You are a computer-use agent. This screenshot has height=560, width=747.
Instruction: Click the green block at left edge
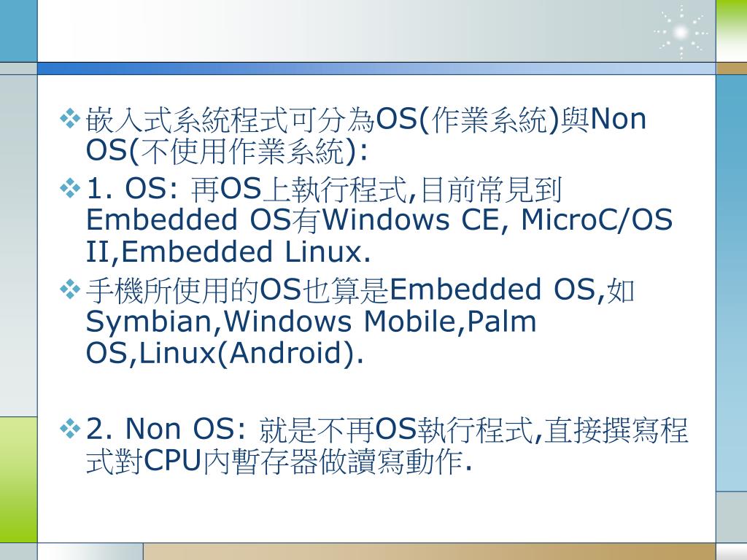point(18,479)
